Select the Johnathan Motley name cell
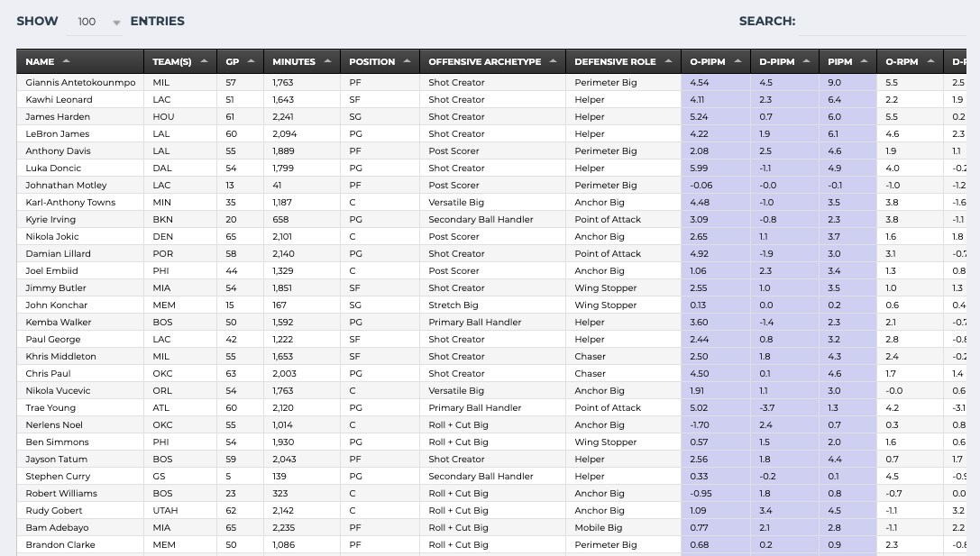The image size is (980, 556). [80, 185]
